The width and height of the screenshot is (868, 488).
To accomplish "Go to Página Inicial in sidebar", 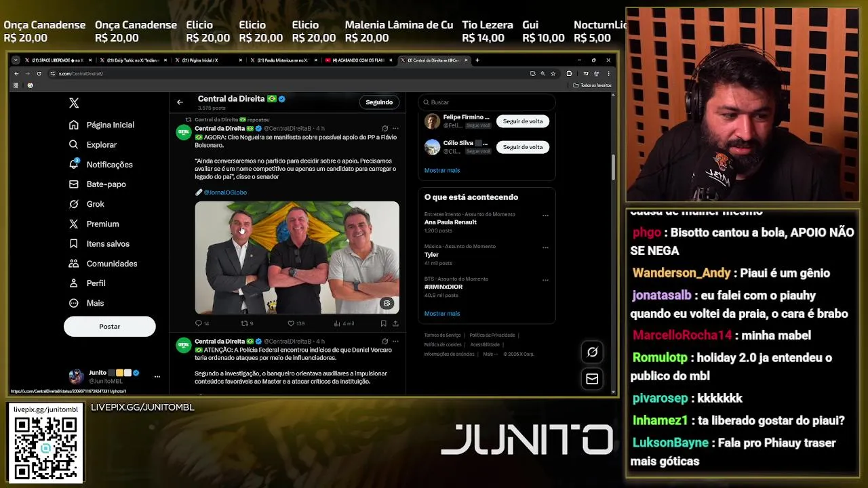I will click(102, 125).
